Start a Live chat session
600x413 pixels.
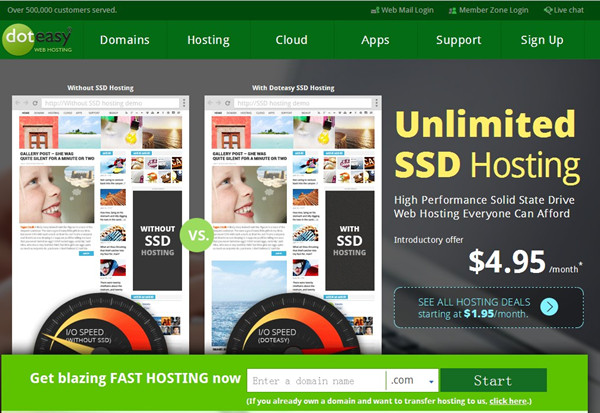pos(569,10)
